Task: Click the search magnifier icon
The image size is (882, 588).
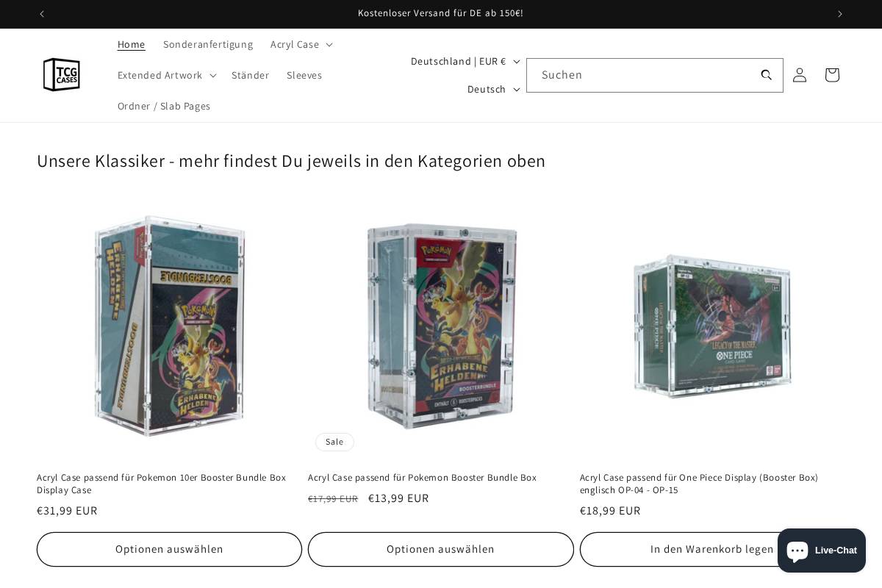Action: point(767,75)
